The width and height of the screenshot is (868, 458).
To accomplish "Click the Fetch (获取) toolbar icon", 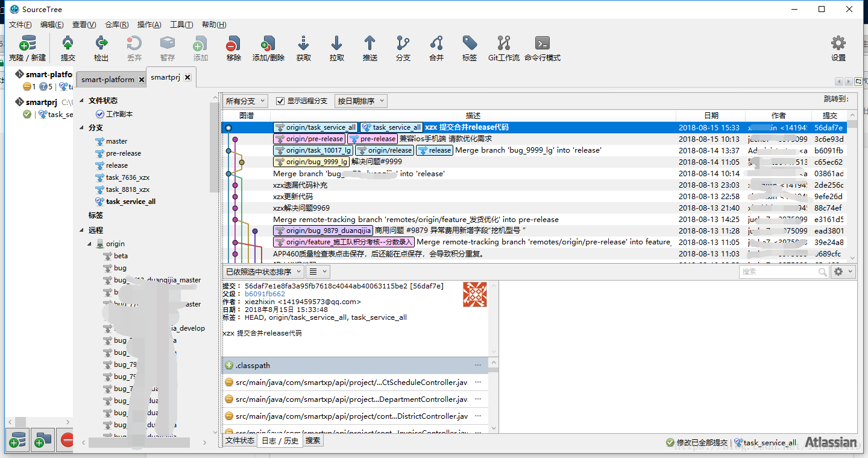I will 304,43.
